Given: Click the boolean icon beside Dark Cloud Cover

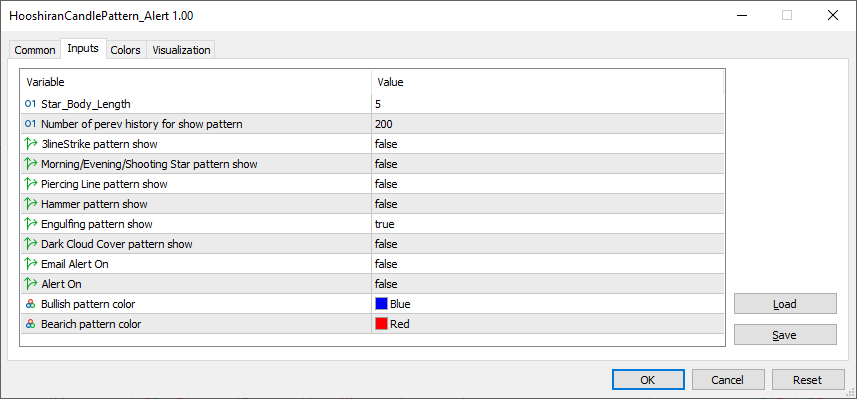Looking at the screenshot, I should tap(31, 244).
